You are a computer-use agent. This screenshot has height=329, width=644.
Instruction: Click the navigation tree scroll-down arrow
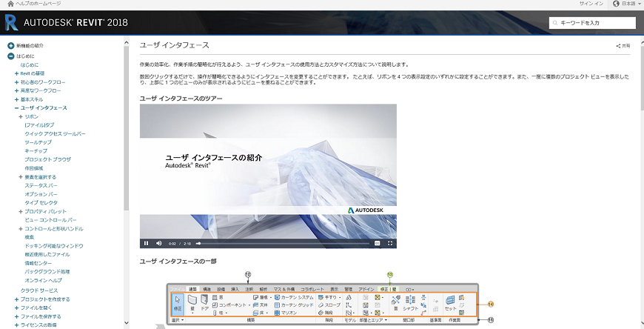[126, 323]
